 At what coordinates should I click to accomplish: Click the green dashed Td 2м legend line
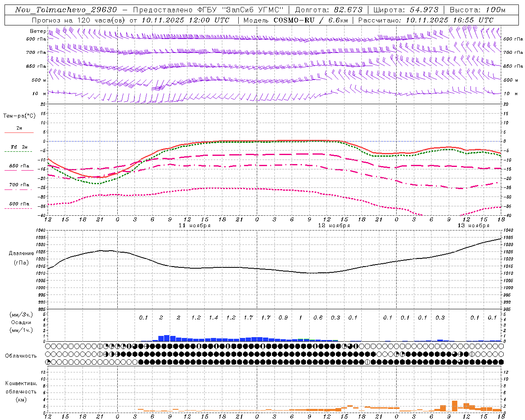(19, 151)
